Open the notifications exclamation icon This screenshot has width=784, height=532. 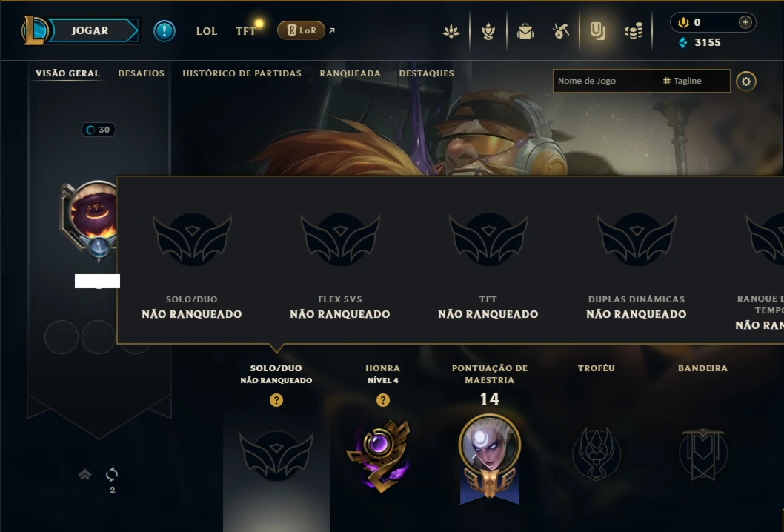coord(164,31)
